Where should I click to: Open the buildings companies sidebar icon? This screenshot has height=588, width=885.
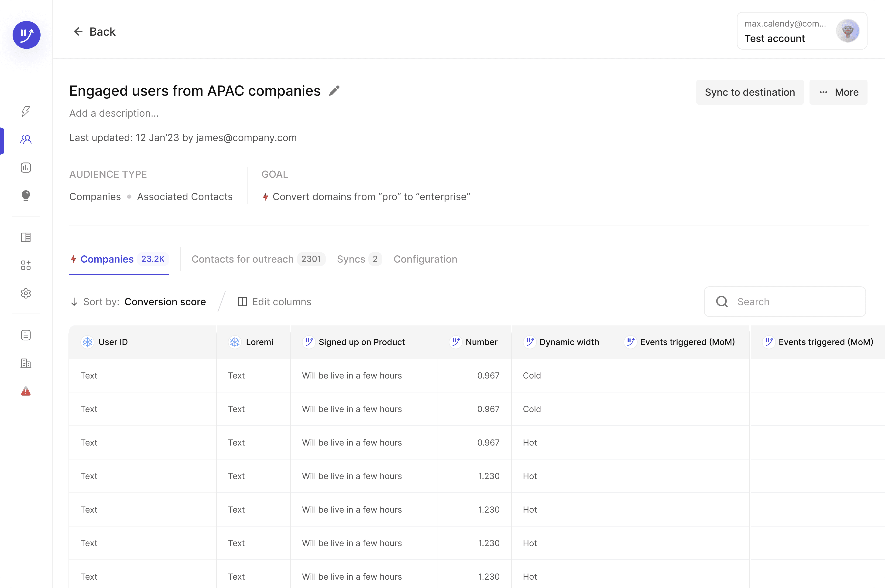coord(26,363)
